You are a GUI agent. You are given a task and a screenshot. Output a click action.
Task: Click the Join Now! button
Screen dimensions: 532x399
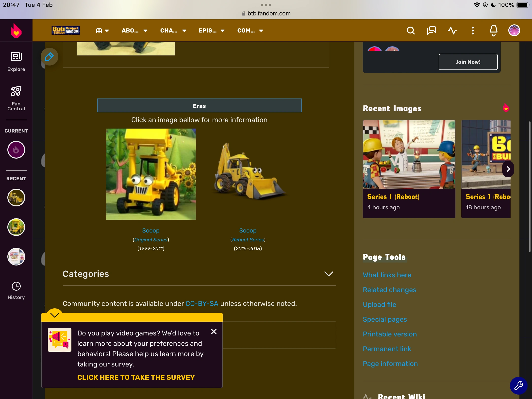pos(468,62)
